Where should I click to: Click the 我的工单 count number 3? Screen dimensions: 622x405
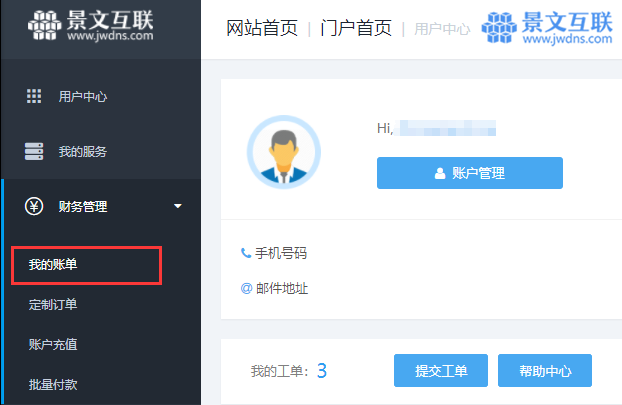(322, 371)
